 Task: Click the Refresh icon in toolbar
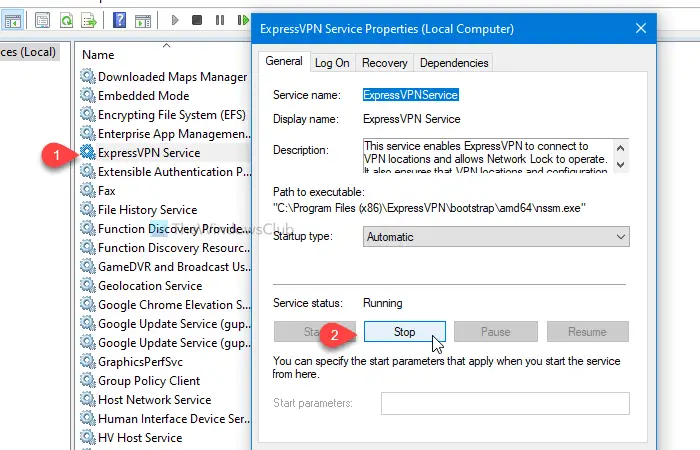[x=67, y=21]
